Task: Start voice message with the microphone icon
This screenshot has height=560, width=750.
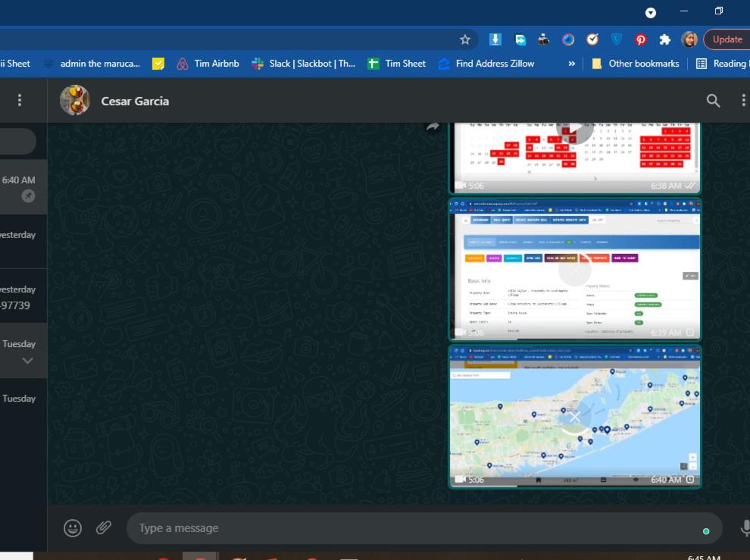Action: [x=745, y=528]
